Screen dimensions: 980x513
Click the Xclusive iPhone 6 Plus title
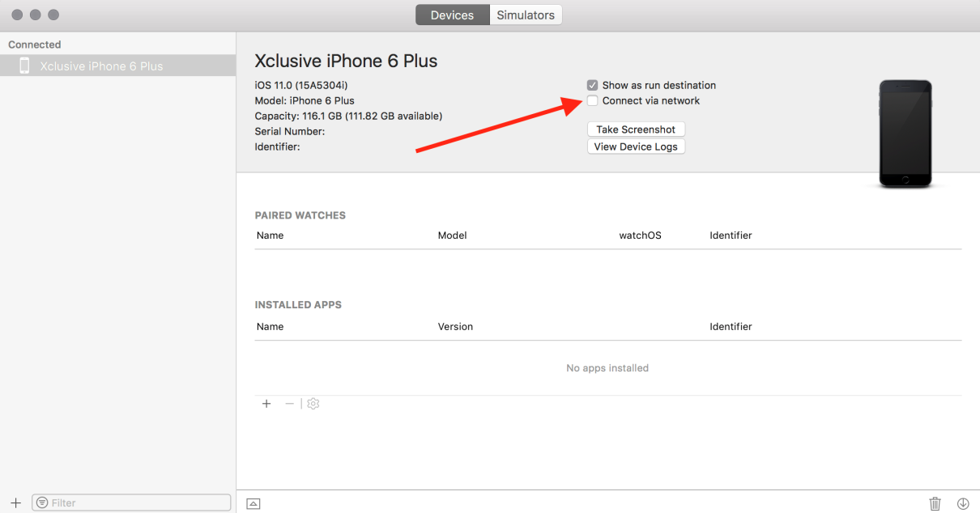(x=346, y=61)
